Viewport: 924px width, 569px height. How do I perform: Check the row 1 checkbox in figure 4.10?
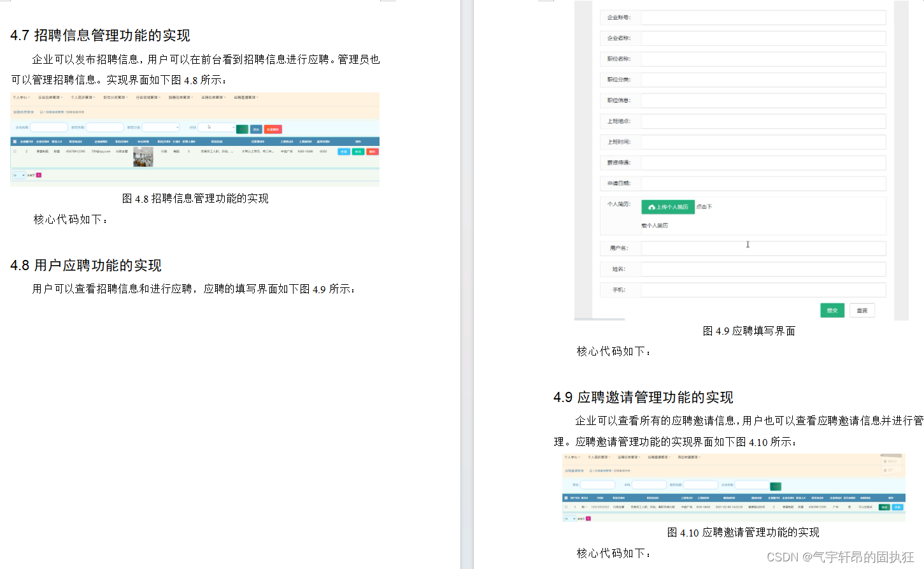tap(566, 507)
